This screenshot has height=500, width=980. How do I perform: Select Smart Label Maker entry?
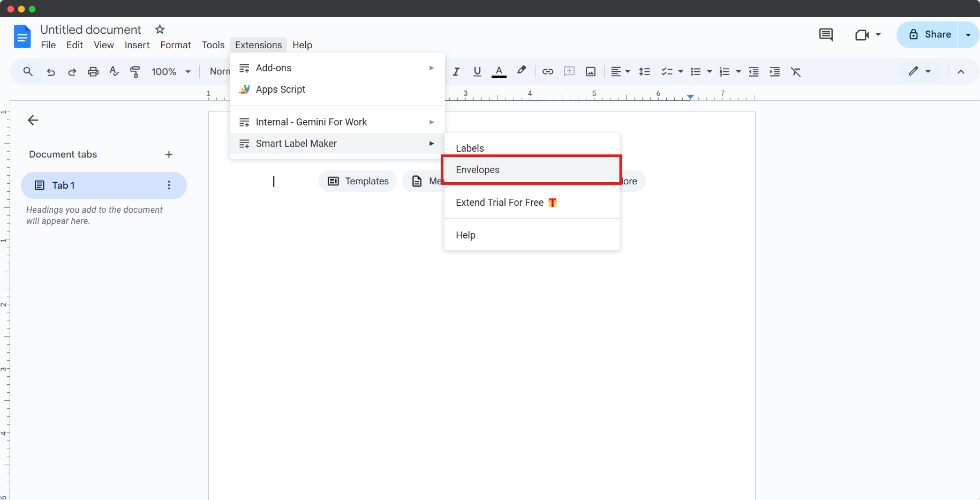pyautogui.click(x=337, y=144)
